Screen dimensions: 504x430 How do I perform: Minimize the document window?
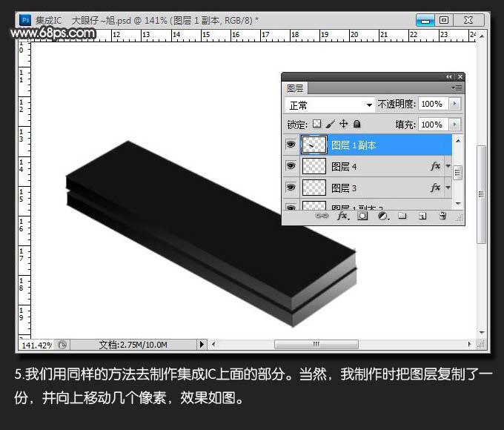point(425,20)
